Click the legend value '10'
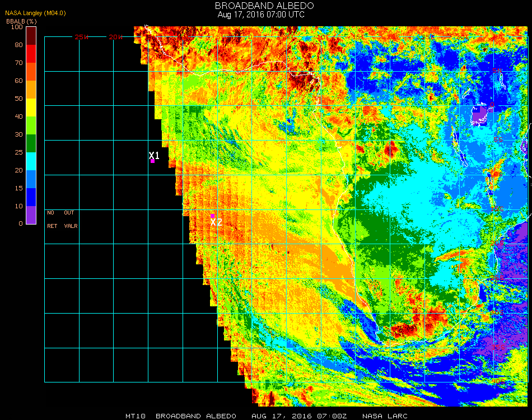 click(x=18, y=206)
